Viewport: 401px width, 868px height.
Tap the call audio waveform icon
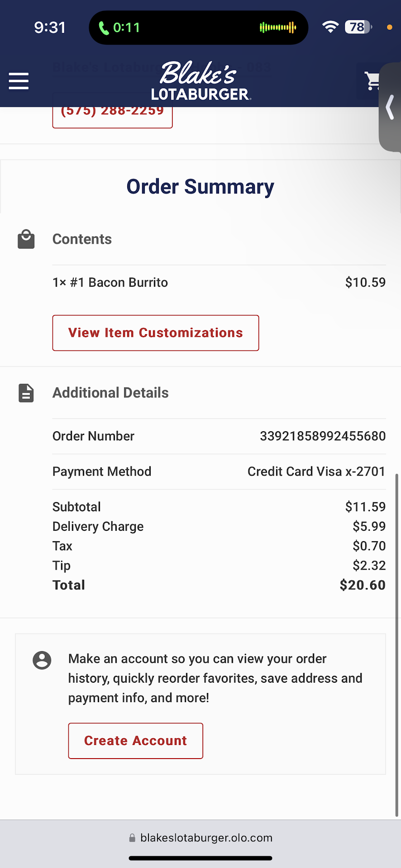tap(278, 28)
